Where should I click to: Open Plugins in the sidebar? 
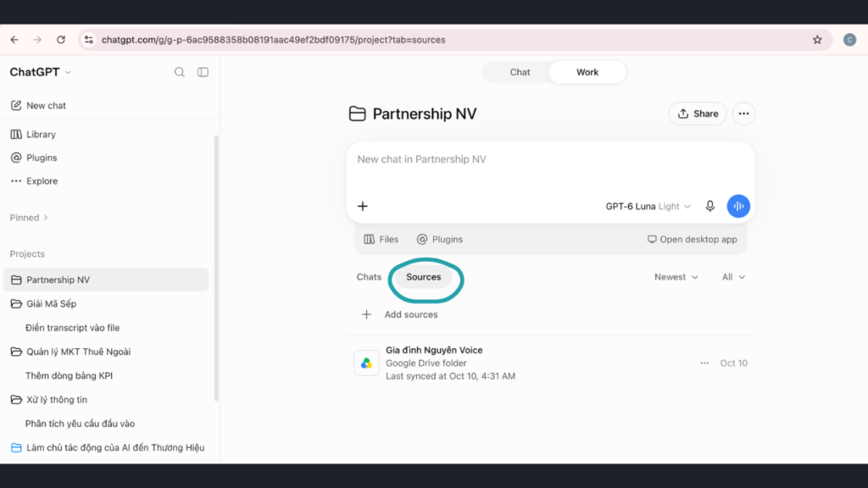[34, 158]
